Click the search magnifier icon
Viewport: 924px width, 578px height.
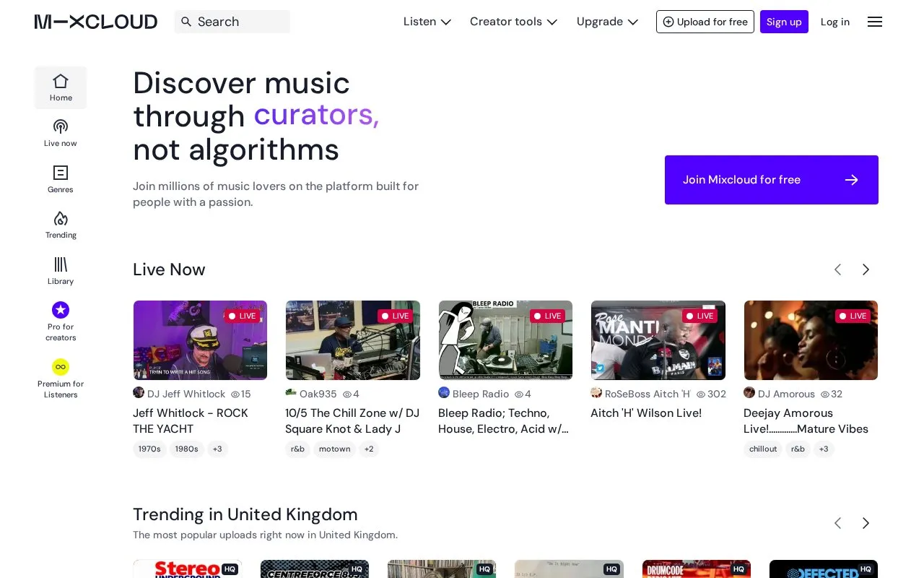pos(186,22)
